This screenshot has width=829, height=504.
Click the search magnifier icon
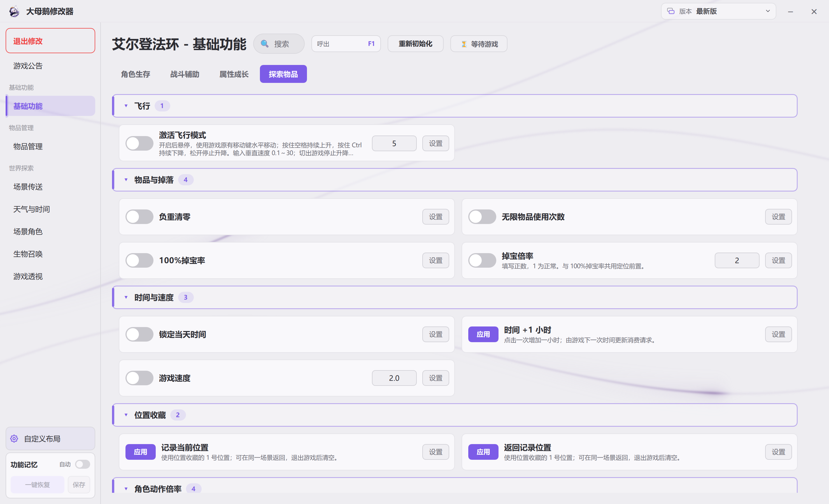[x=265, y=44]
